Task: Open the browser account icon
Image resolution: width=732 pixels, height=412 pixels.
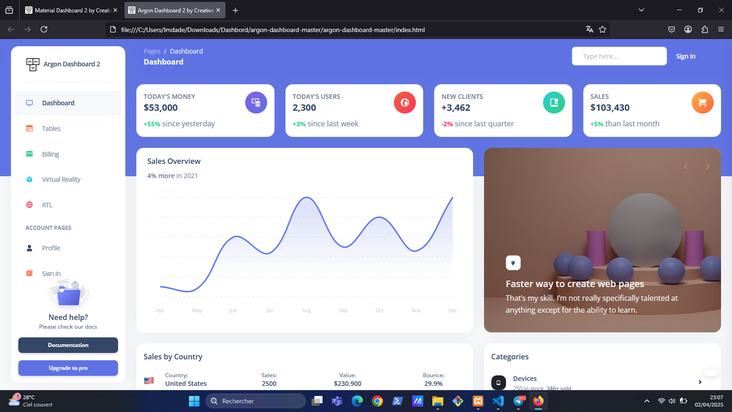Action: pyautogui.click(x=688, y=29)
